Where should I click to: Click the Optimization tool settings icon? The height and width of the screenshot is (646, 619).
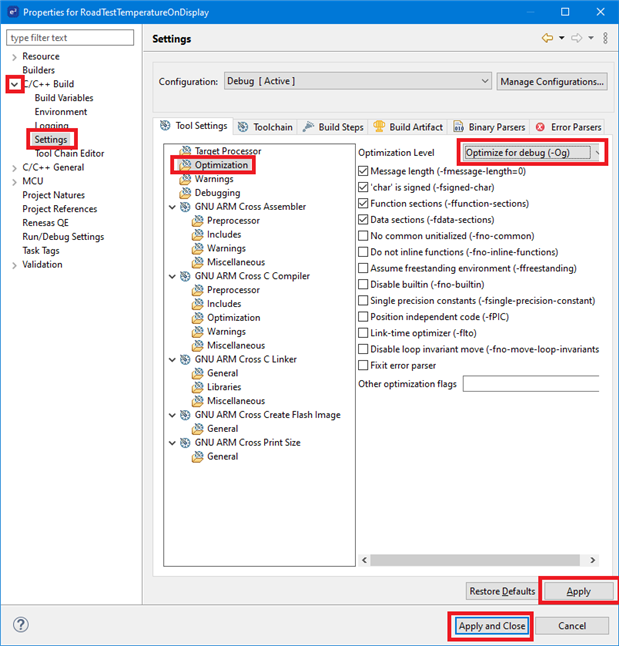coord(185,165)
